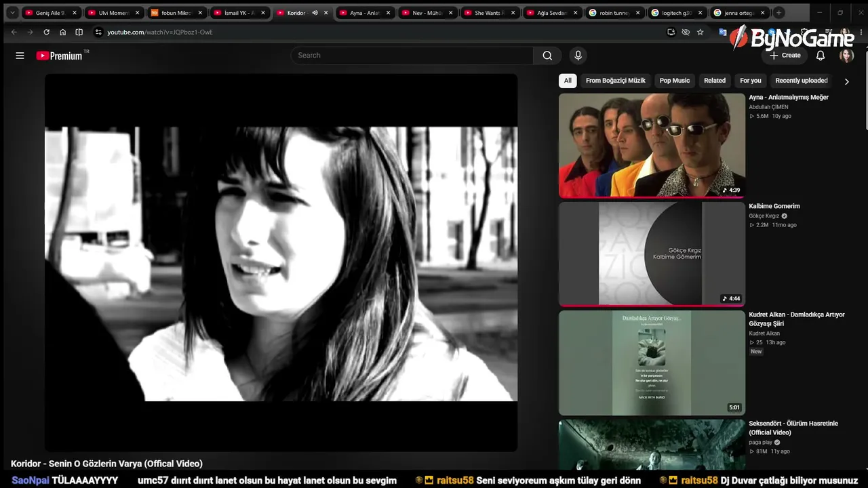This screenshot has width=868, height=488.
Task: Open the YouTube guide hamburger menu
Action: (20, 56)
